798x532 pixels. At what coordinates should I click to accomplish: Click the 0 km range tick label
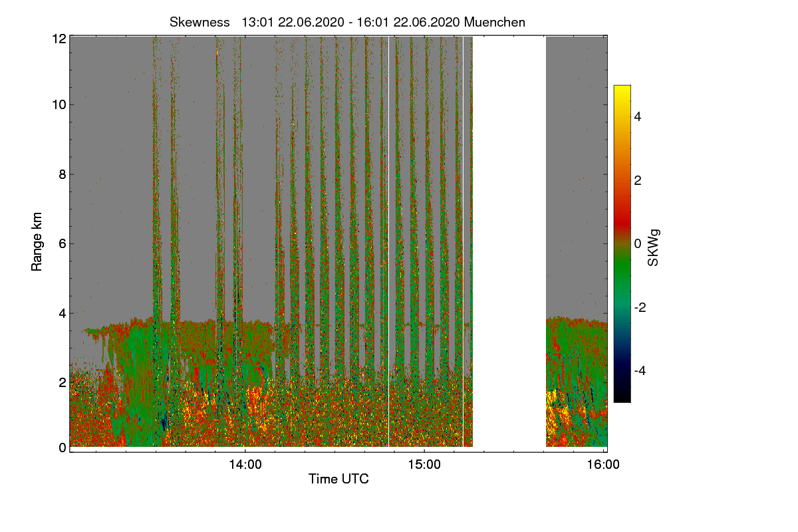click(x=63, y=448)
